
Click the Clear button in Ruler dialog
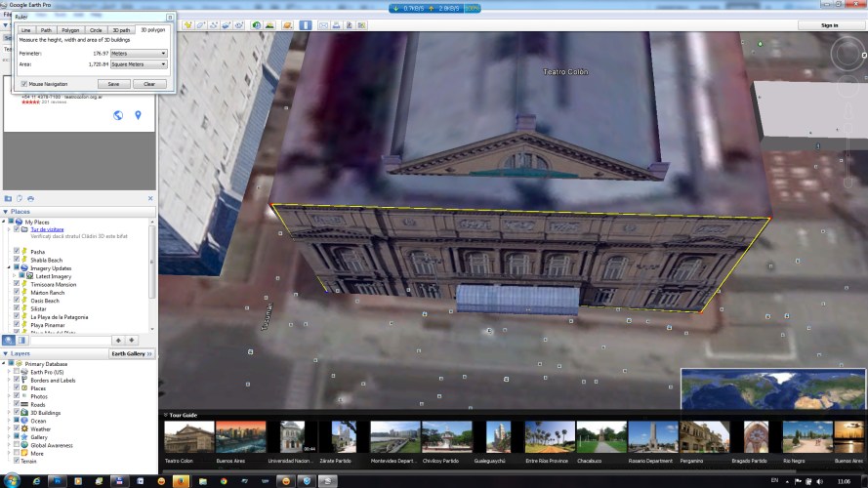click(x=148, y=84)
